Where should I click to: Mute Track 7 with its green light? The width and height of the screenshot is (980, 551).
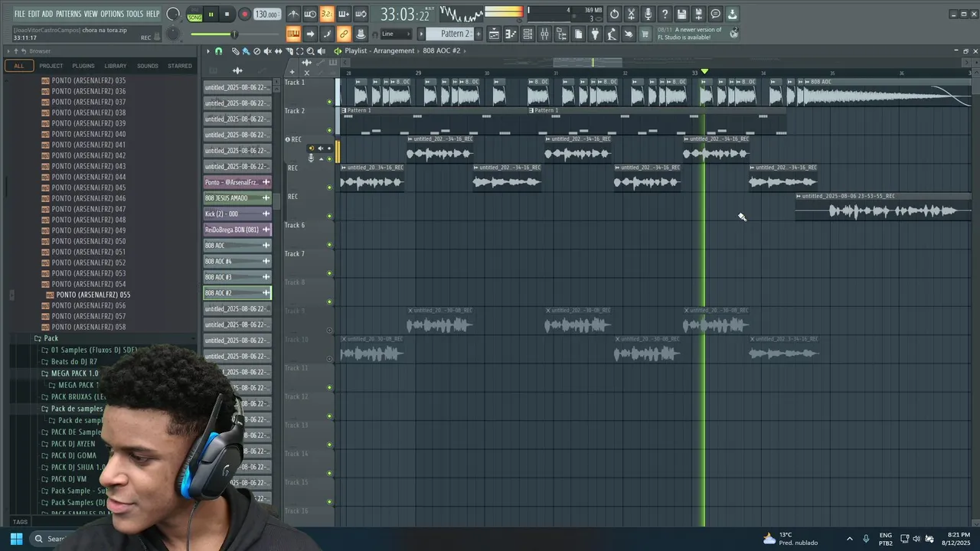tap(330, 273)
